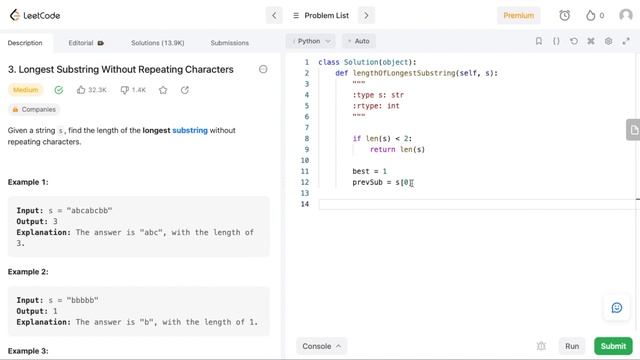The height and width of the screenshot is (360, 640).
Task: Click the LeetCode logo
Action: [35, 16]
